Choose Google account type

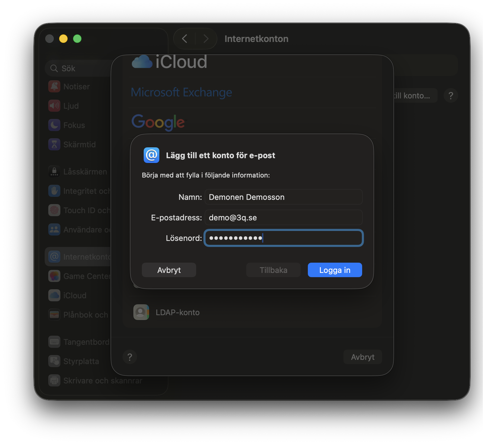[158, 122]
